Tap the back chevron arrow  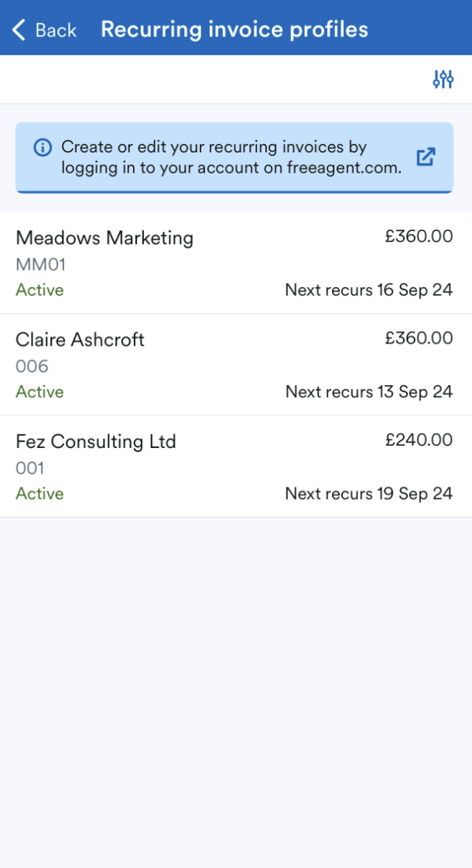(17, 29)
